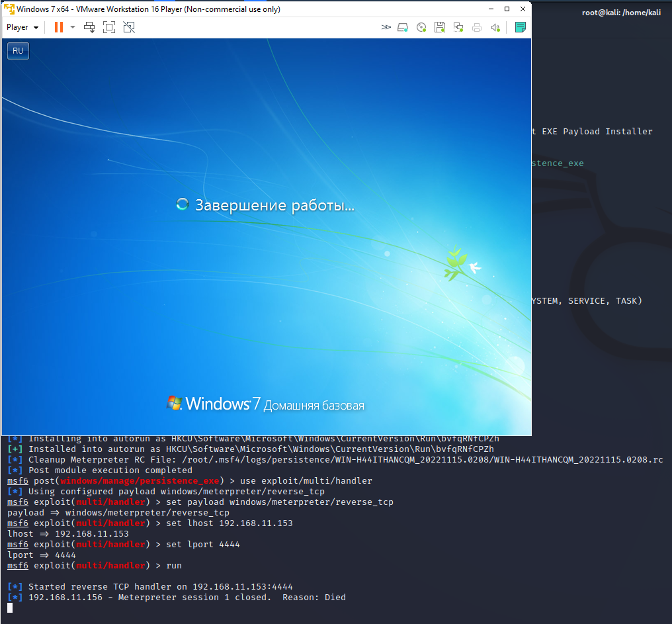Open the network adapter device icon

[x=458, y=27]
